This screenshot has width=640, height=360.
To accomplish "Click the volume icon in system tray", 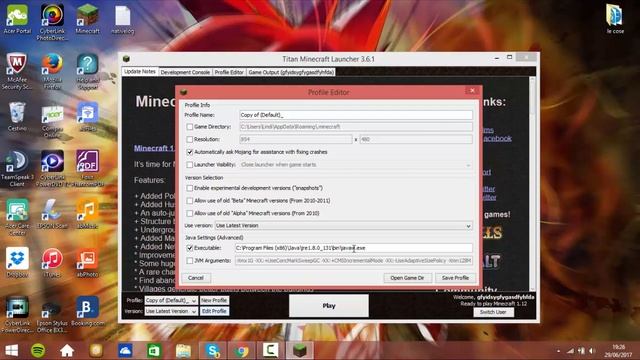I will coord(591,351).
